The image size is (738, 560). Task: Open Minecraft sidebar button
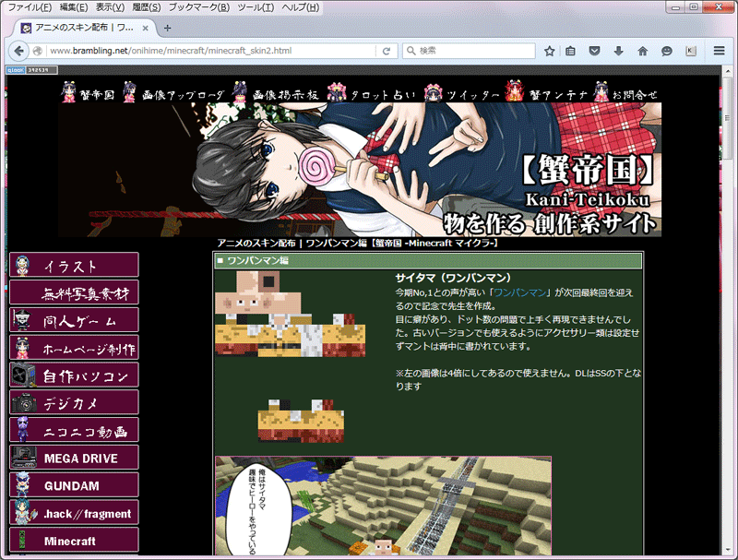(75, 540)
